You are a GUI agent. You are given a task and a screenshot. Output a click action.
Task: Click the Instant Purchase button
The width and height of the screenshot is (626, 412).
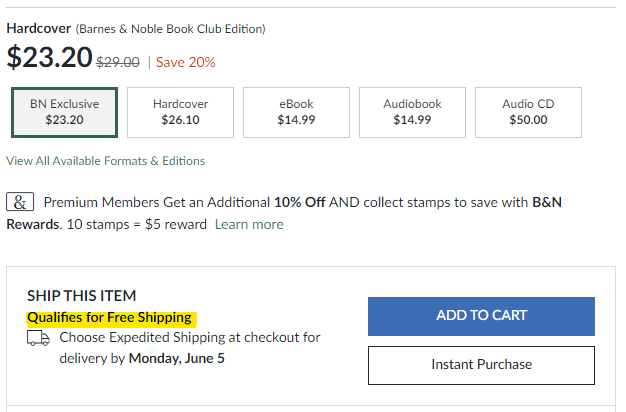(481, 365)
